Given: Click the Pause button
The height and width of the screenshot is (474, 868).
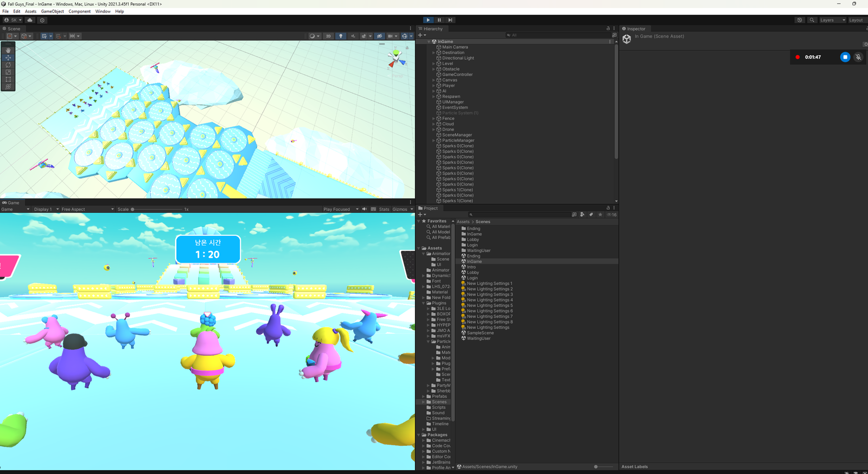Looking at the screenshot, I should (439, 20).
